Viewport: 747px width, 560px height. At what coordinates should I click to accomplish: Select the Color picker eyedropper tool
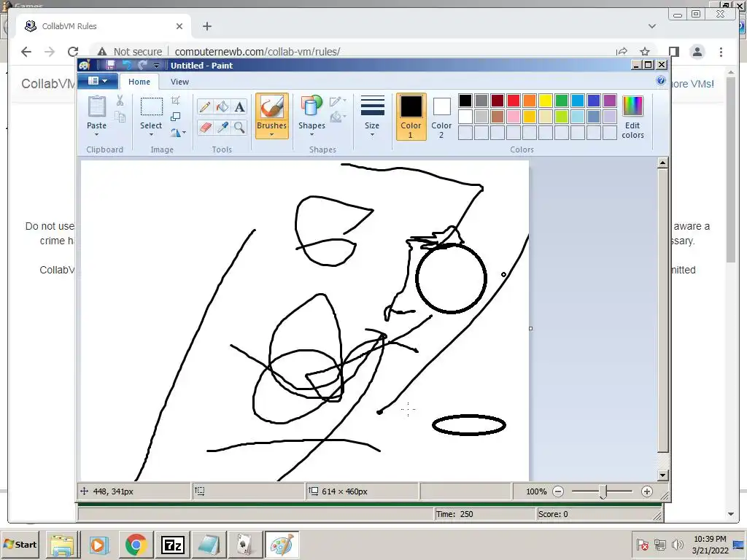coord(222,127)
